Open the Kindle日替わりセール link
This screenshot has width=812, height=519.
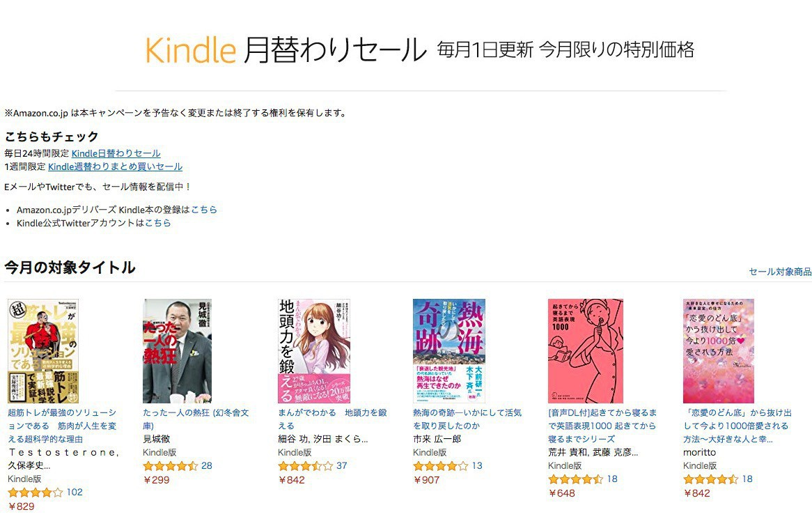point(116,153)
